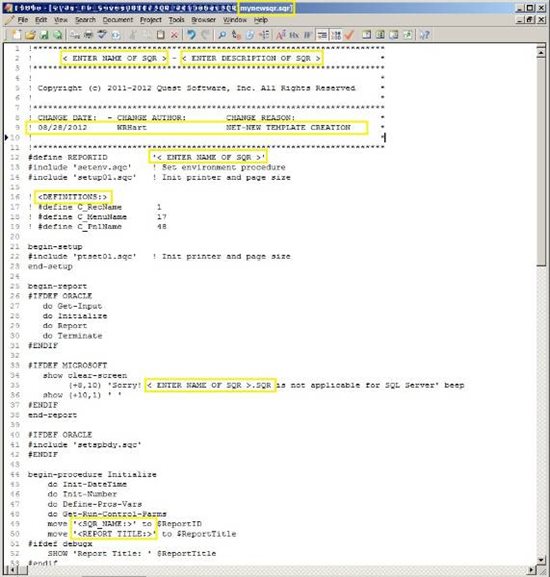Place the cursor on line 12 REPORTID text
The height and width of the screenshot is (577, 550).
[x=88, y=157]
